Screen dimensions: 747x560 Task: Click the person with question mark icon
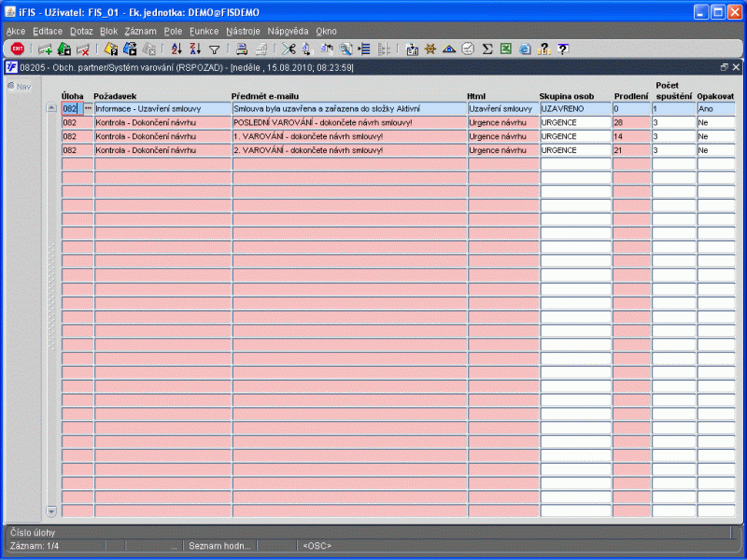tap(544, 49)
